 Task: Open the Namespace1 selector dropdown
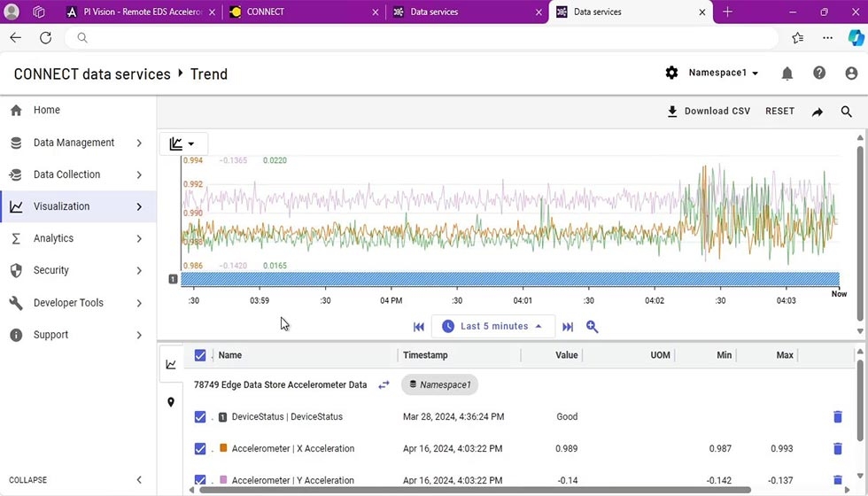pyautogui.click(x=723, y=73)
